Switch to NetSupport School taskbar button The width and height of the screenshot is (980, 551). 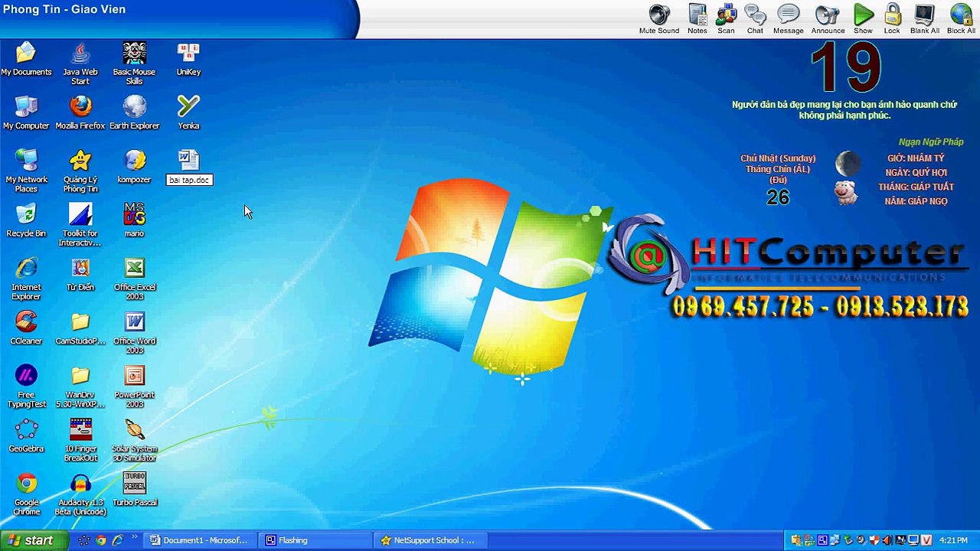click(429, 540)
